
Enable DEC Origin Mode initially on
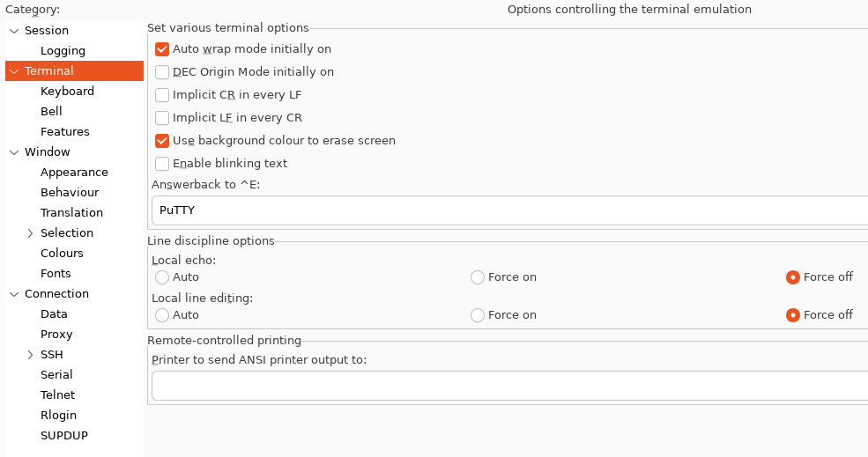point(162,72)
